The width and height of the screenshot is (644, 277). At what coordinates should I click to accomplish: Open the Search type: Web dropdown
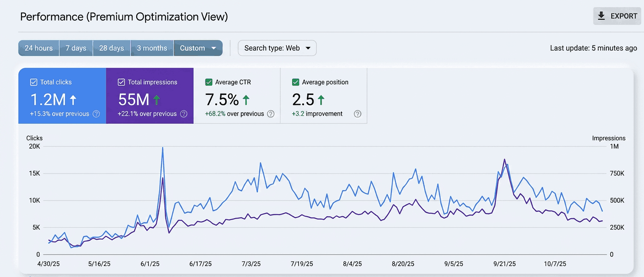tap(277, 48)
